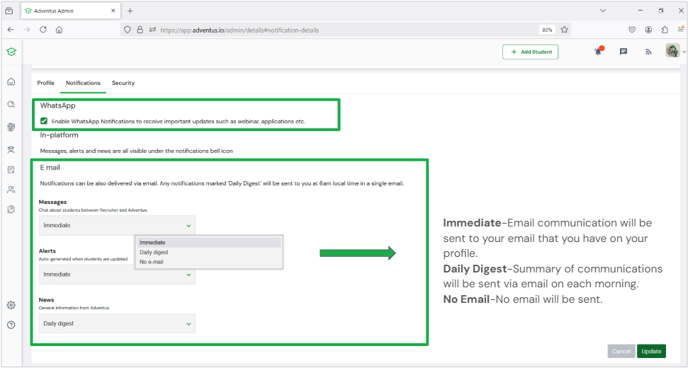Open the tab list dropdown chevron
This screenshot has height=368, width=688.
point(603,11)
